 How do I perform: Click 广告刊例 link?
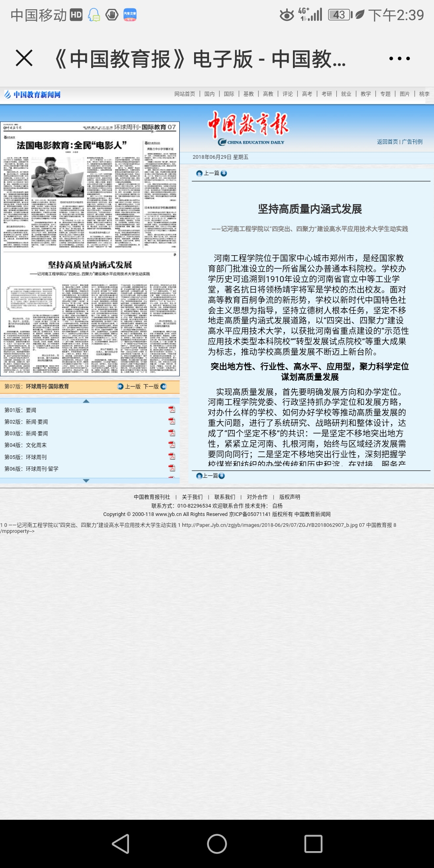pos(412,142)
